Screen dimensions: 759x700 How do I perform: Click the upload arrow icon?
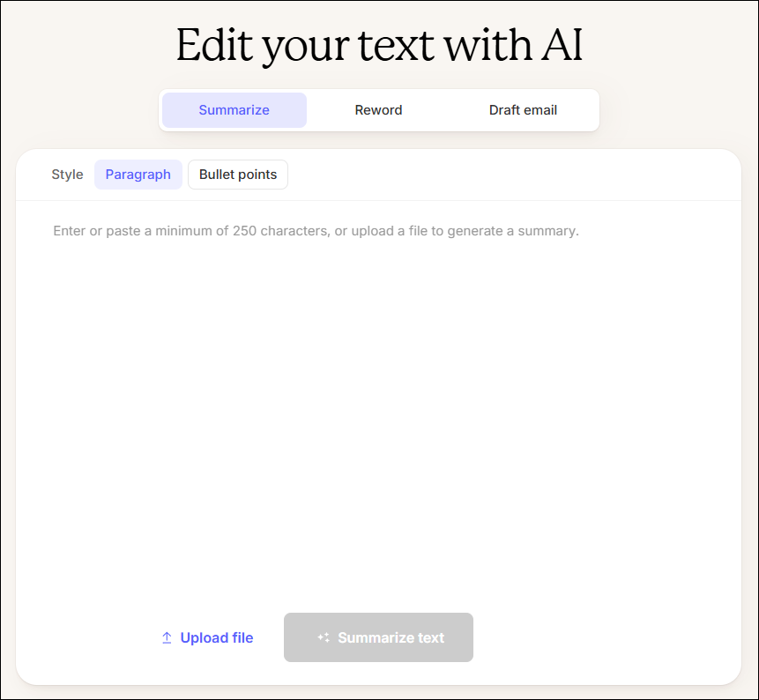pos(167,637)
